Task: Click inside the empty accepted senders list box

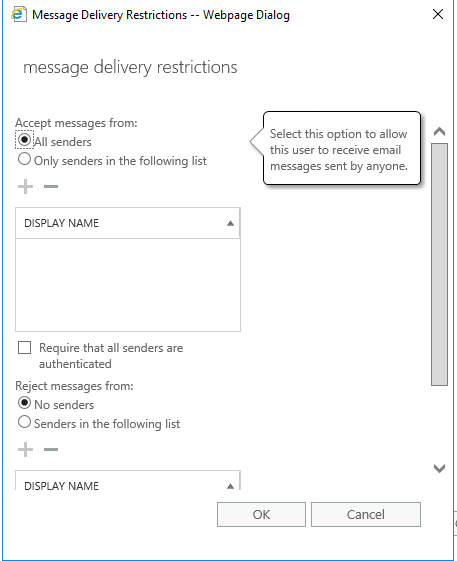Action: coord(128,285)
